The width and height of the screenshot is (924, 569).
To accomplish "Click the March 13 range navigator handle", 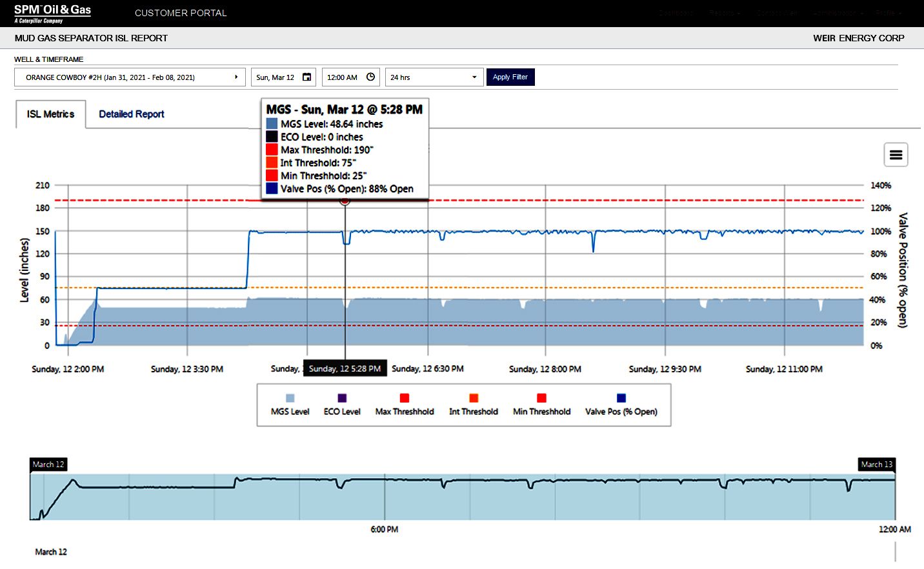I will pyautogui.click(x=876, y=464).
